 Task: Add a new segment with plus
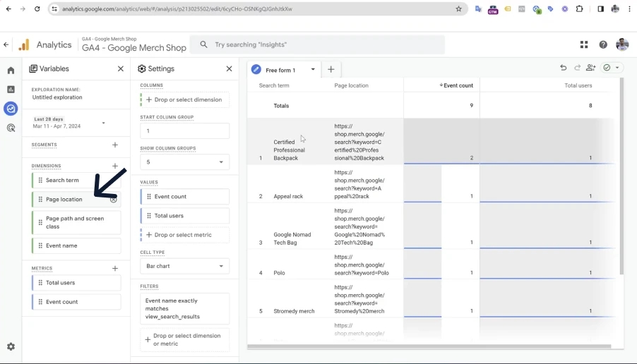coord(115,145)
